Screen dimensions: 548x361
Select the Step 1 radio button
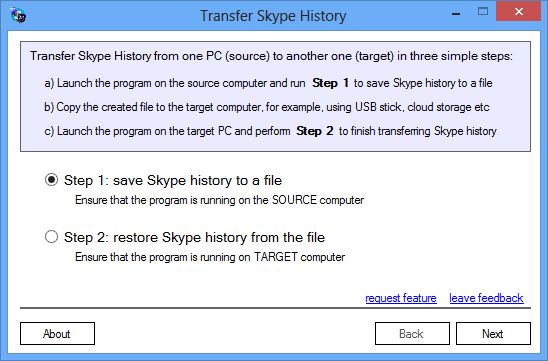[51, 180]
